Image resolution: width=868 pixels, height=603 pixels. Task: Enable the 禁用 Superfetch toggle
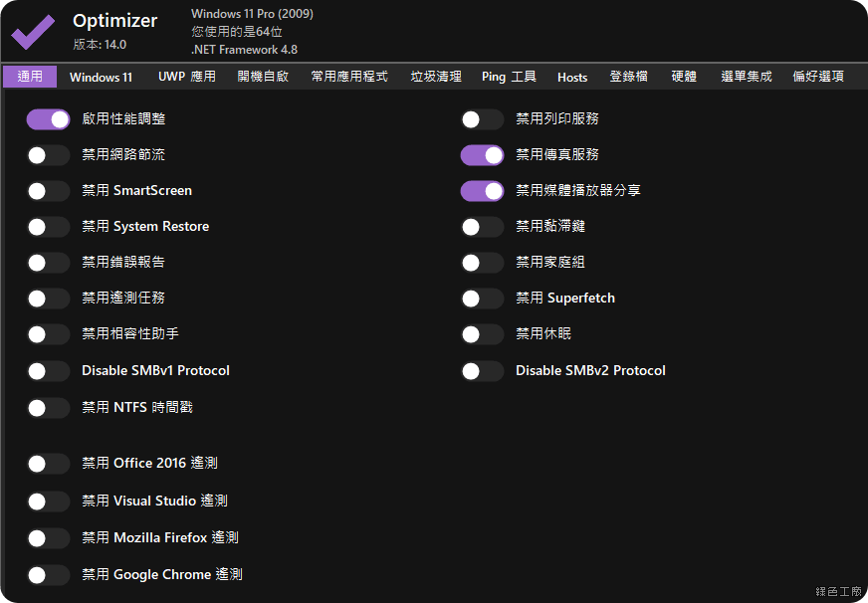click(482, 299)
